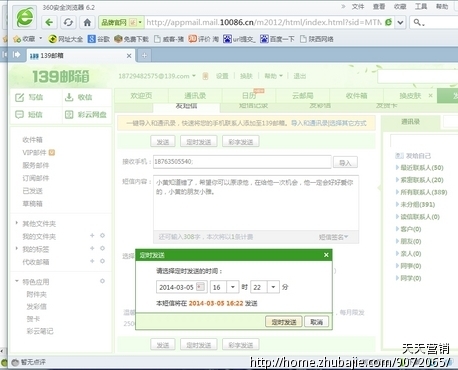The width and height of the screenshot is (458, 370).
Task: Open 收件箱 inbox in the sidebar
Action: point(32,140)
